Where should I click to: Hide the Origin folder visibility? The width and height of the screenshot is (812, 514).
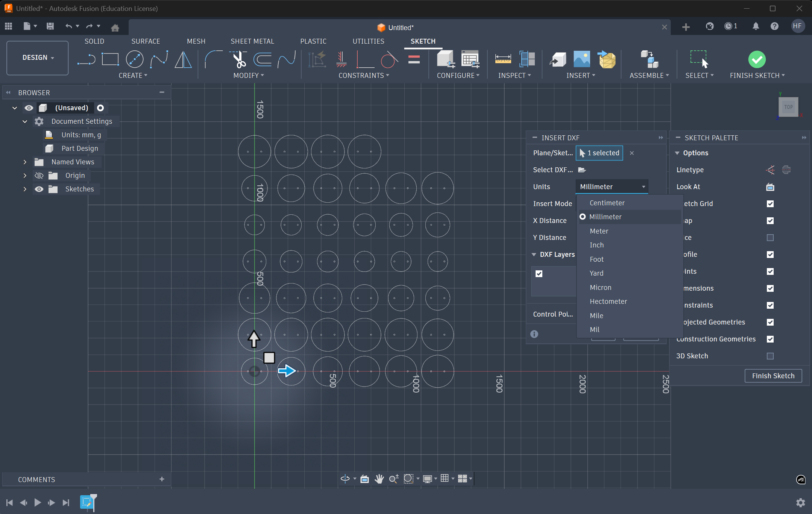pyautogui.click(x=39, y=175)
